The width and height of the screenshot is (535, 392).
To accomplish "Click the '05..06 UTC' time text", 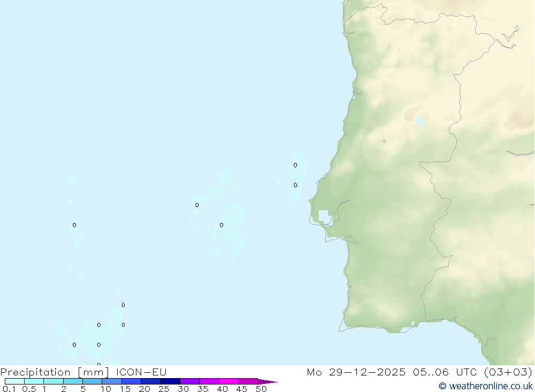I will (x=446, y=372).
